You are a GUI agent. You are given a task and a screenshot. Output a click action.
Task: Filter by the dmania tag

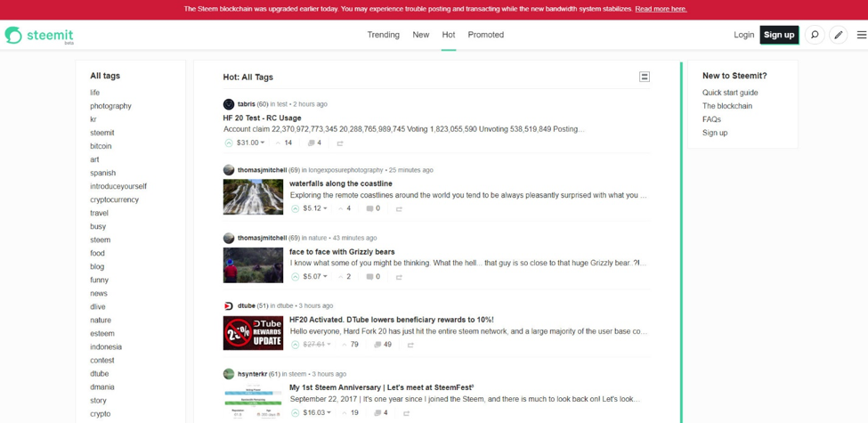pos(102,387)
